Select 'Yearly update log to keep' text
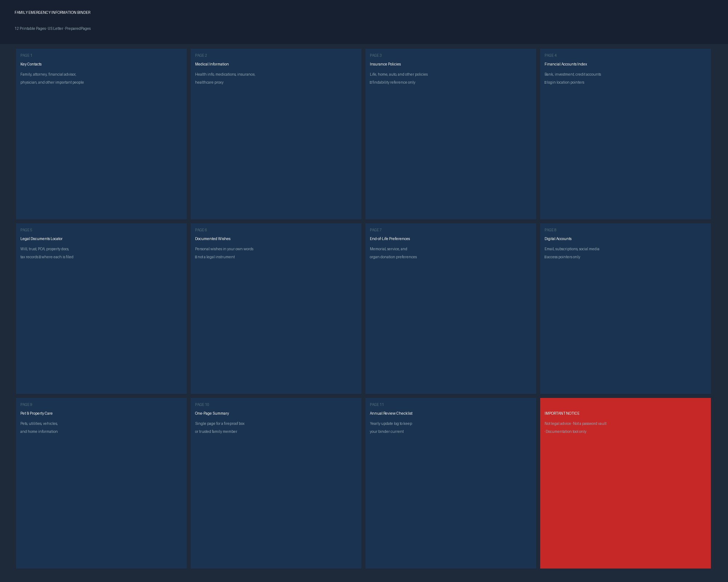The height and width of the screenshot is (582, 728). pyautogui.click(x=391, y=423)
